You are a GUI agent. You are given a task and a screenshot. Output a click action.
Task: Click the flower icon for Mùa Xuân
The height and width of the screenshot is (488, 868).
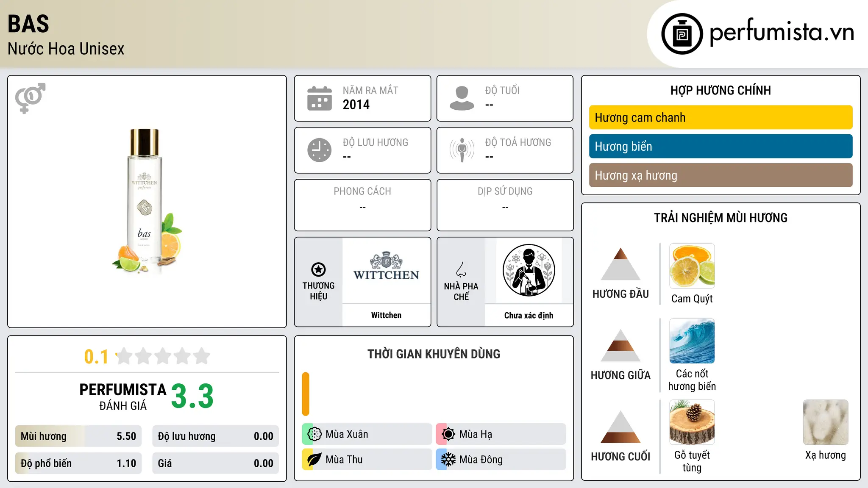point(314,434)
